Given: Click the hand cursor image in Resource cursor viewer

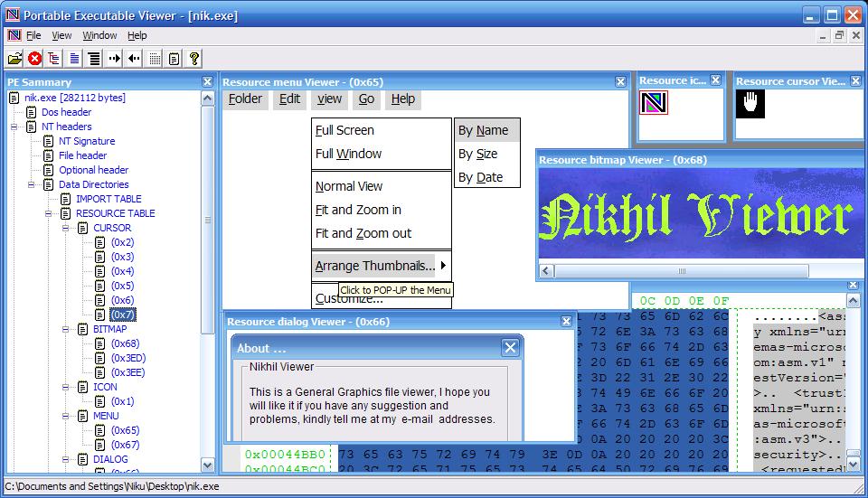Looking at the screenshot, I should coord(750,103).
